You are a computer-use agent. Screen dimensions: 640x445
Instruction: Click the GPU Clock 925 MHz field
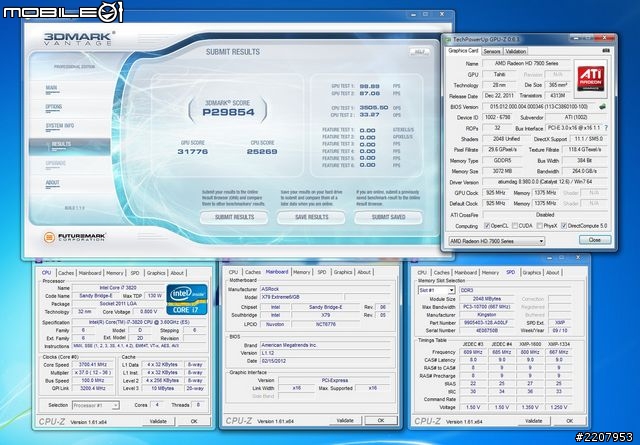pyautogui.click(x=496, y=193)
